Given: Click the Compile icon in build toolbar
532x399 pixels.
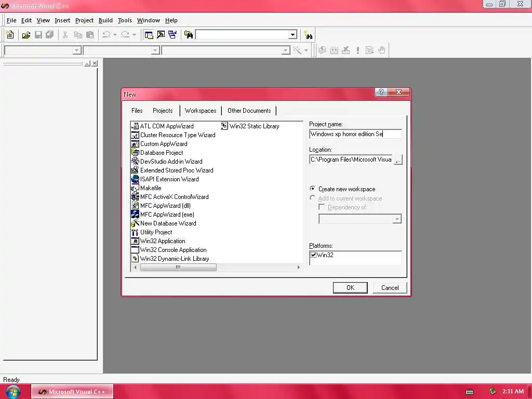Looking at the screenshot, I should tap(322, 50).
